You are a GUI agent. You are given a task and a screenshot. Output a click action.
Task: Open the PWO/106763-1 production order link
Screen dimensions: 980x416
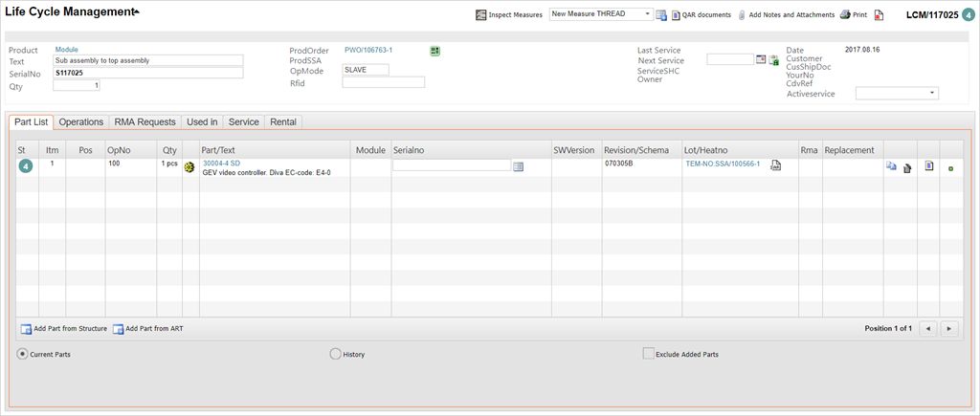(367, 50)
